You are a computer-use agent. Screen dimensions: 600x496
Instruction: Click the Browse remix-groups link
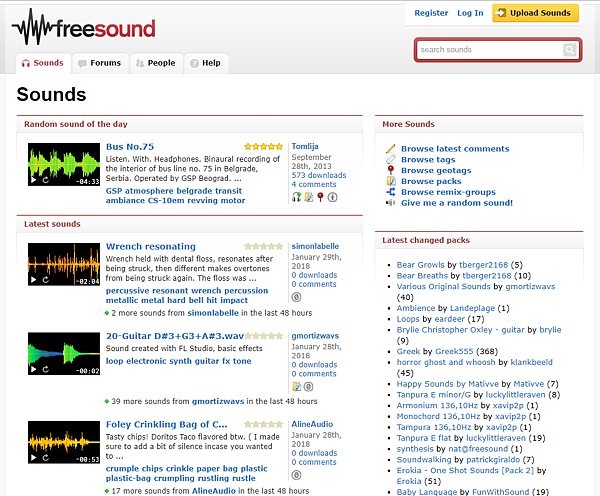[448, 192]
